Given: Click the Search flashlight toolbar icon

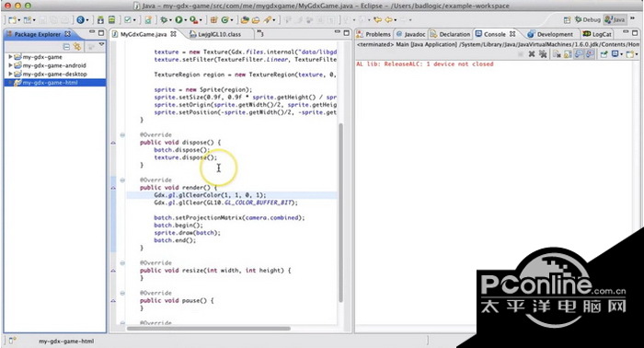Looking at the screenshot, I should click(x=268, y=19).
